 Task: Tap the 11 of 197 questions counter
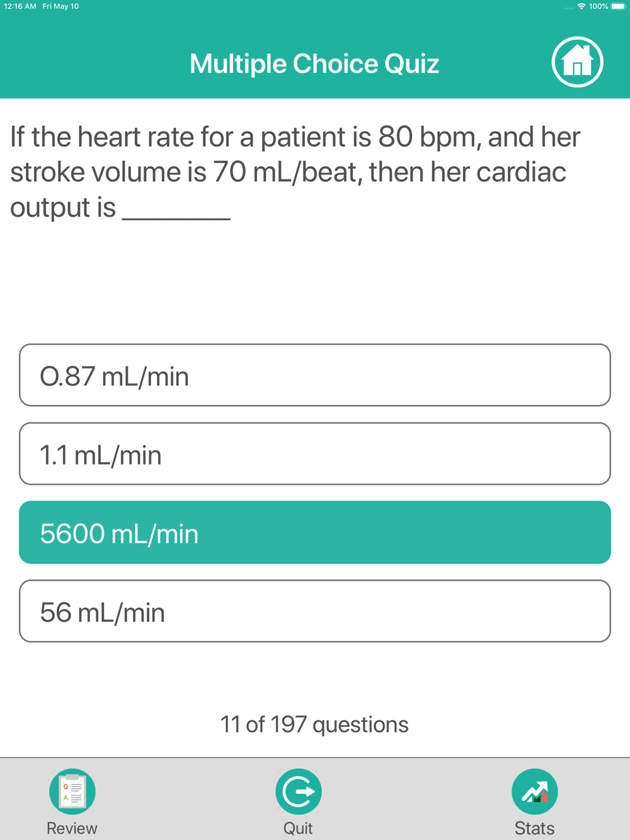pos(314,725)
